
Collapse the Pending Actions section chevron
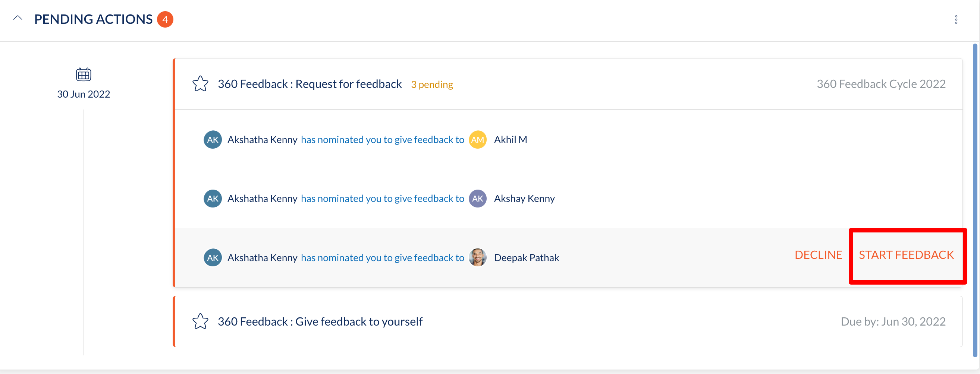(18, 18)
